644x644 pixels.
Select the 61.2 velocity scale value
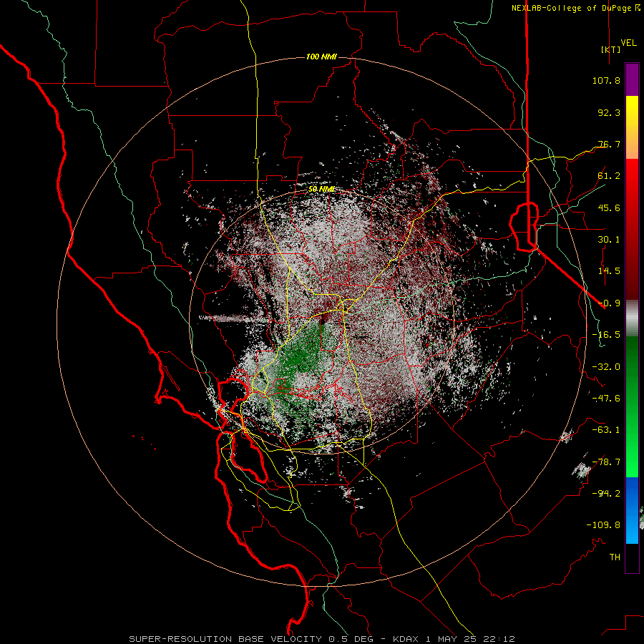pos(609,176)
